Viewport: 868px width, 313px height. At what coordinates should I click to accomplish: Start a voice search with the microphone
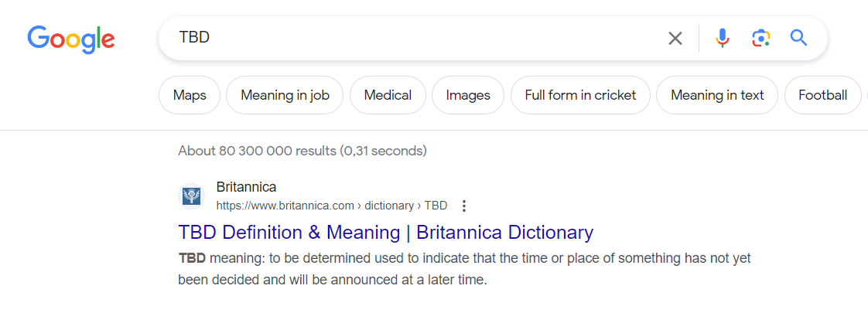722,38
